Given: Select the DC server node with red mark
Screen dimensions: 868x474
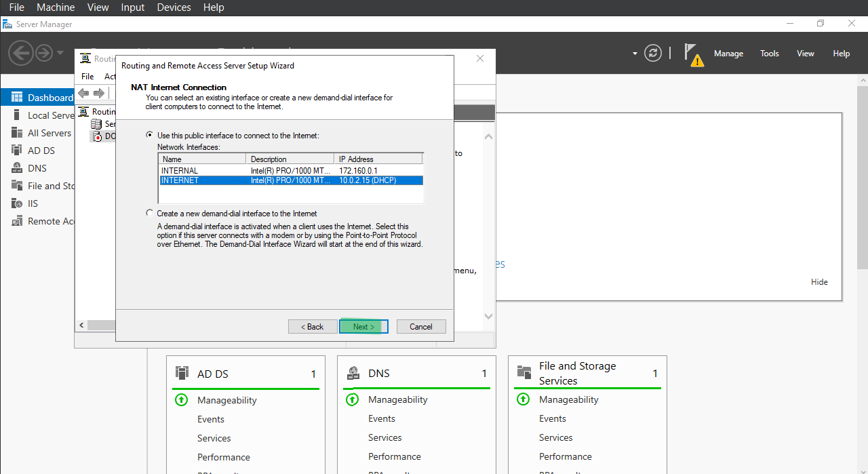Looking at the screenshot, I should pos(102,136).
